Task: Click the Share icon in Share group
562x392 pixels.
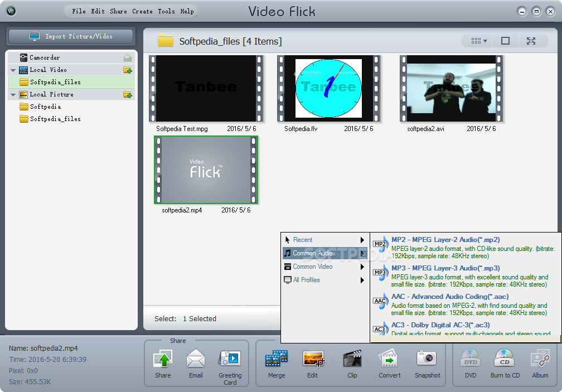Action: point(163,359)
